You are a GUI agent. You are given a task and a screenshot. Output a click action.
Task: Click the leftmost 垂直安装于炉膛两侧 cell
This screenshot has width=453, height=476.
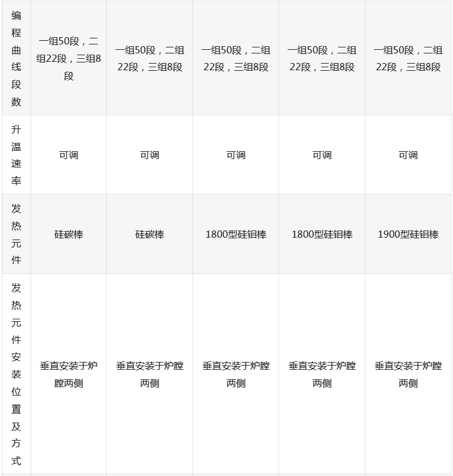69,374
